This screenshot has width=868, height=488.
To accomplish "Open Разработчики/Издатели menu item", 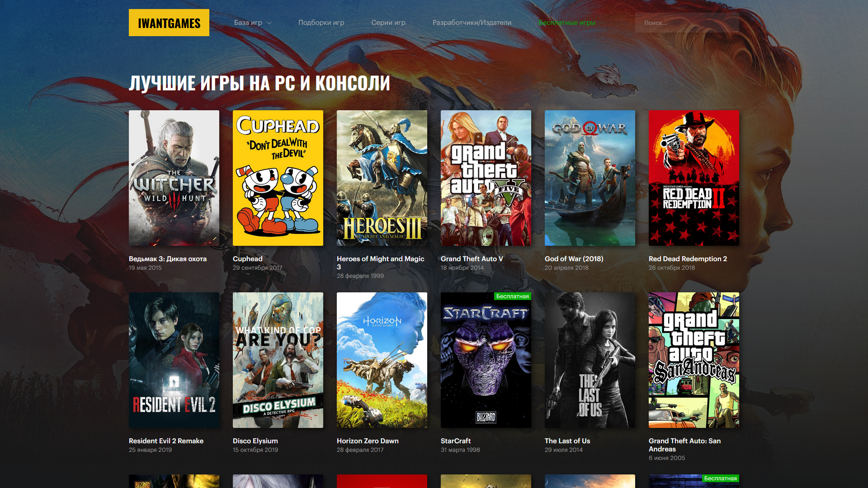I will tap(472, 23).
